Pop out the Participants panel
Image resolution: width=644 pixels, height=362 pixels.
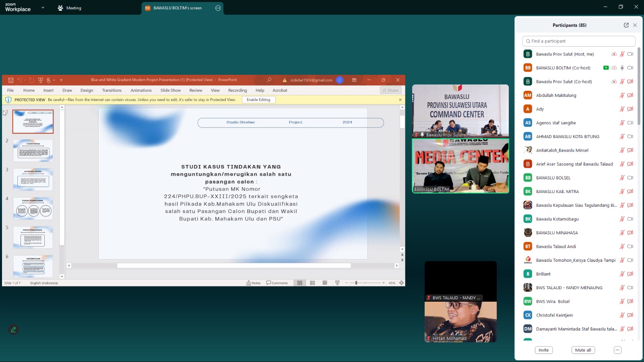(626, 25)
